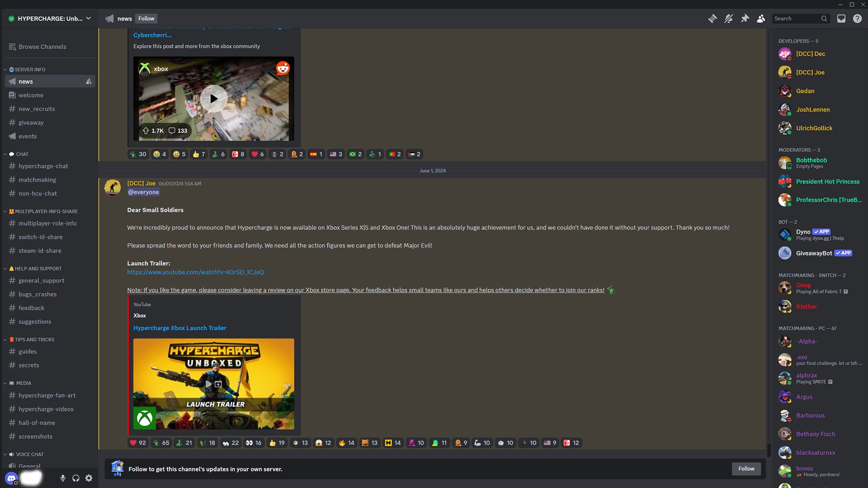Click the inbox tray icon
This screenshot has width=868, height=488.
coord(841,19)
